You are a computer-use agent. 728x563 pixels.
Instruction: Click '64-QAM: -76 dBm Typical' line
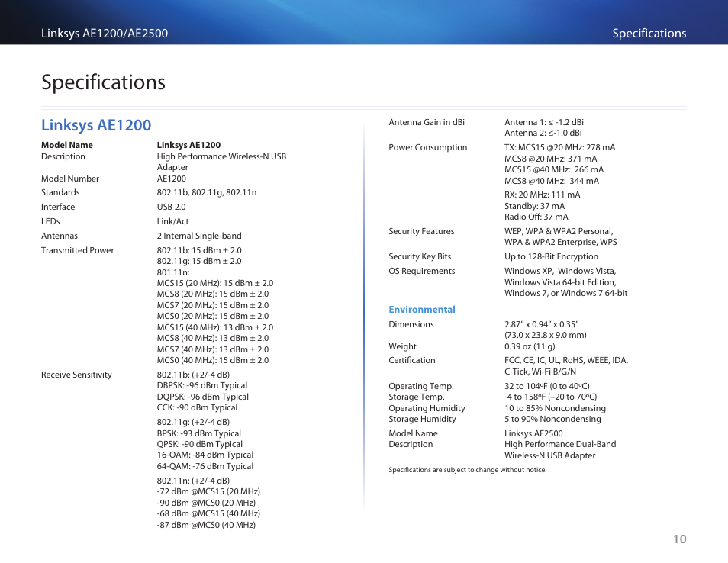tap(205, 466)
